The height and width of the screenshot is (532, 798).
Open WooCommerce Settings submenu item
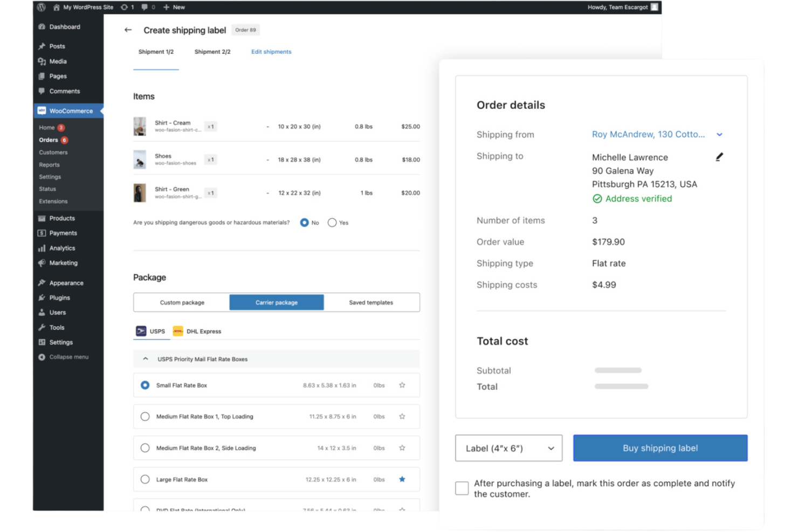50,177
